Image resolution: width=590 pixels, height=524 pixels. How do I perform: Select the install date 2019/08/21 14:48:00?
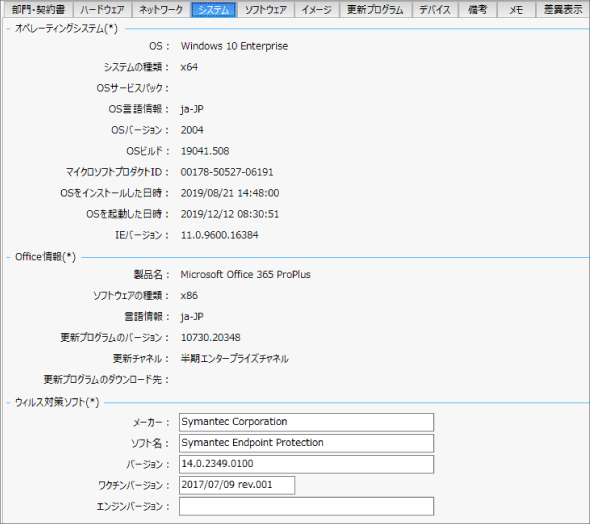click(230, 193)
